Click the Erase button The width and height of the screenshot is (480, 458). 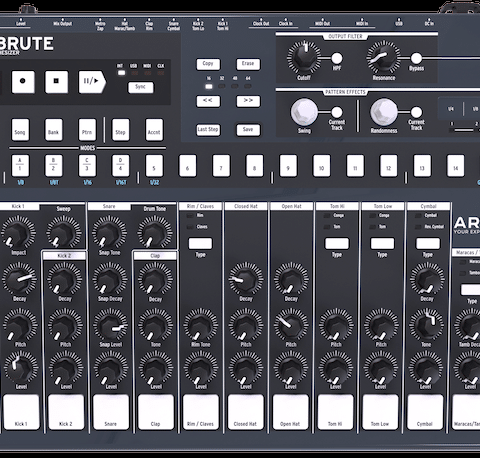pos(248,64)
